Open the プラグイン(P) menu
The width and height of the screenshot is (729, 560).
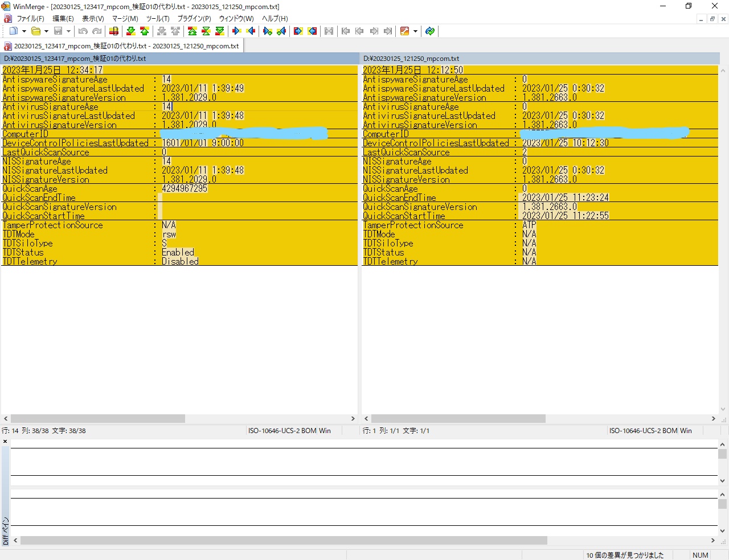194,18
